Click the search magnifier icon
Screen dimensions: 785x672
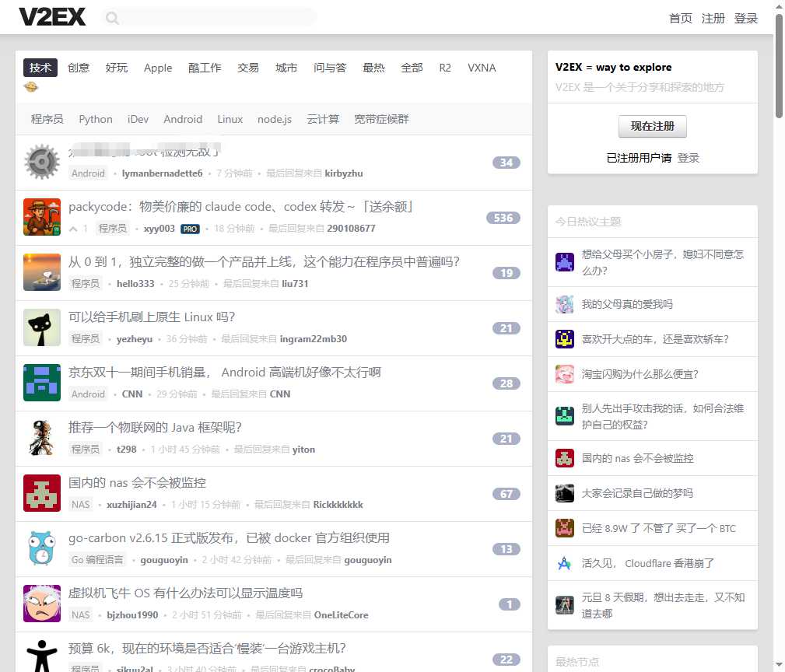pyautogui.click(x=112, y=18)
